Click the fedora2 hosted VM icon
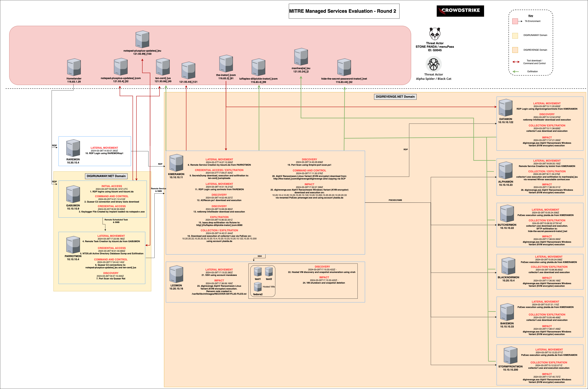 pos(258,287)
